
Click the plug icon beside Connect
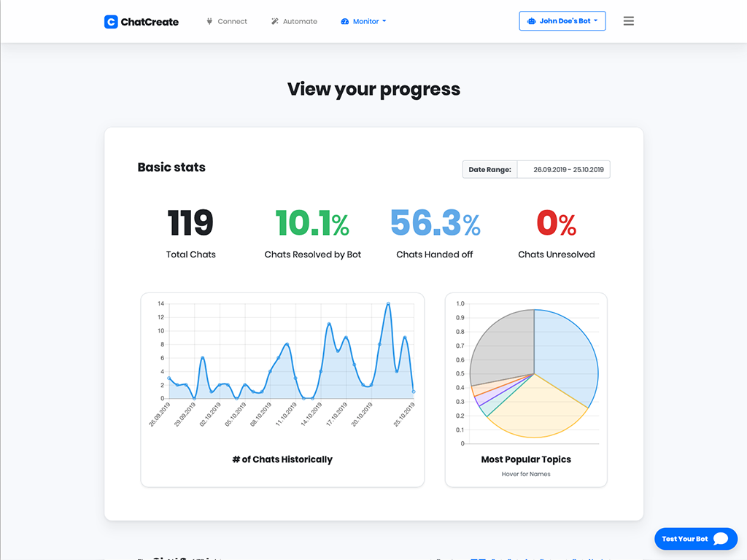[x=209, y=21]
